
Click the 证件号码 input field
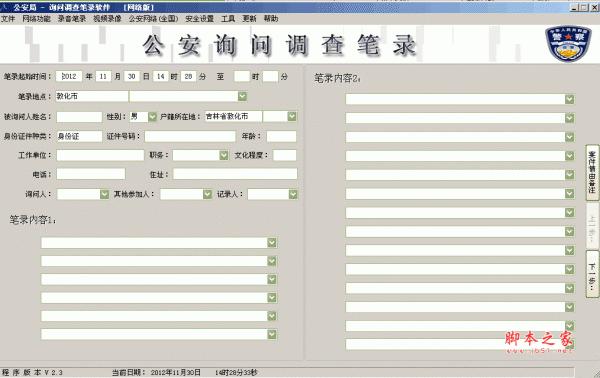(x=190, y=136)
